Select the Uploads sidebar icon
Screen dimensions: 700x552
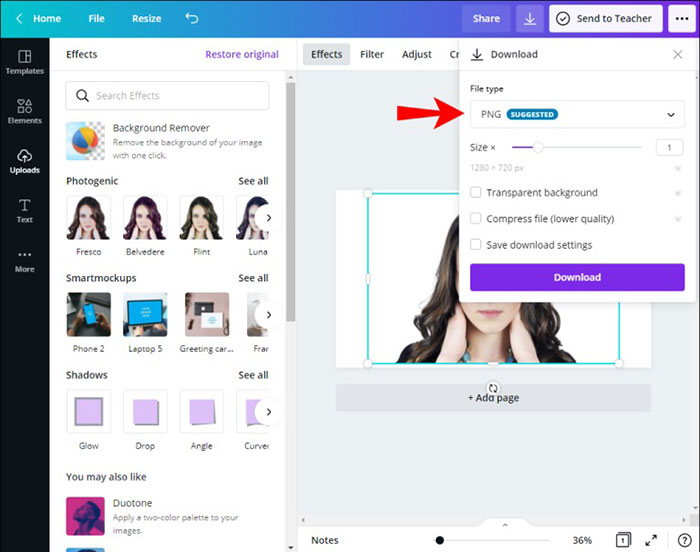(24, 160)
